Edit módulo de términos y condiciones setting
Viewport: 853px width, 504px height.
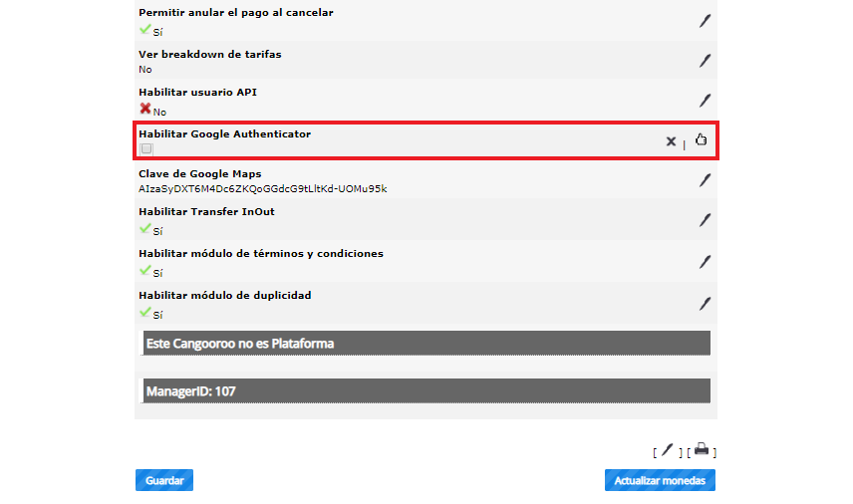705,262
